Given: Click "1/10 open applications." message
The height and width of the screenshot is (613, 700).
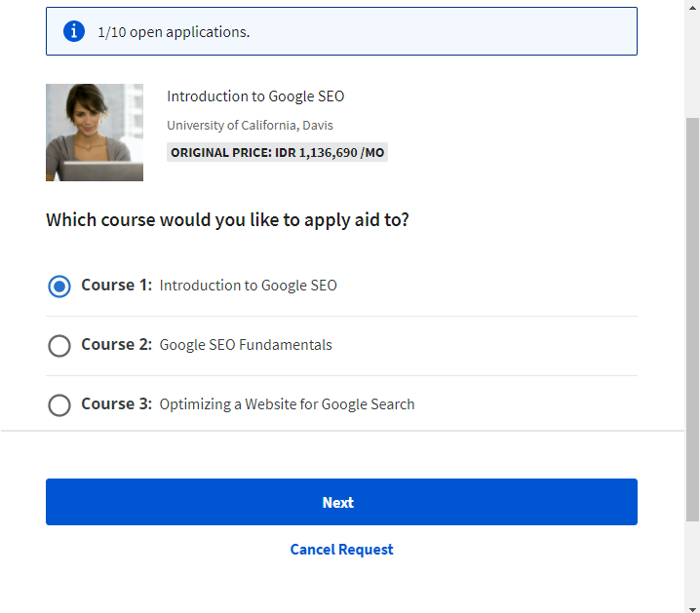Looking at the screenshot, I should pyautogui.click(x=175, y=32).
